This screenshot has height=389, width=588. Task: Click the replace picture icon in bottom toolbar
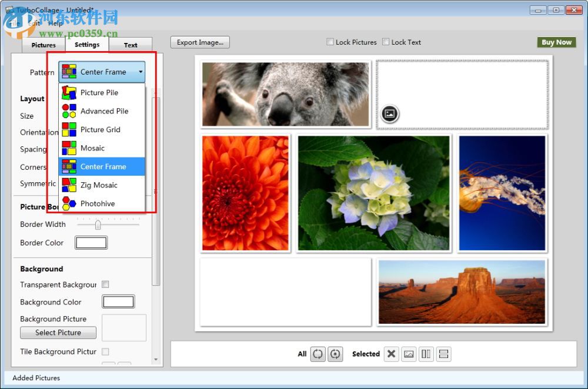[x=409, y=354]
